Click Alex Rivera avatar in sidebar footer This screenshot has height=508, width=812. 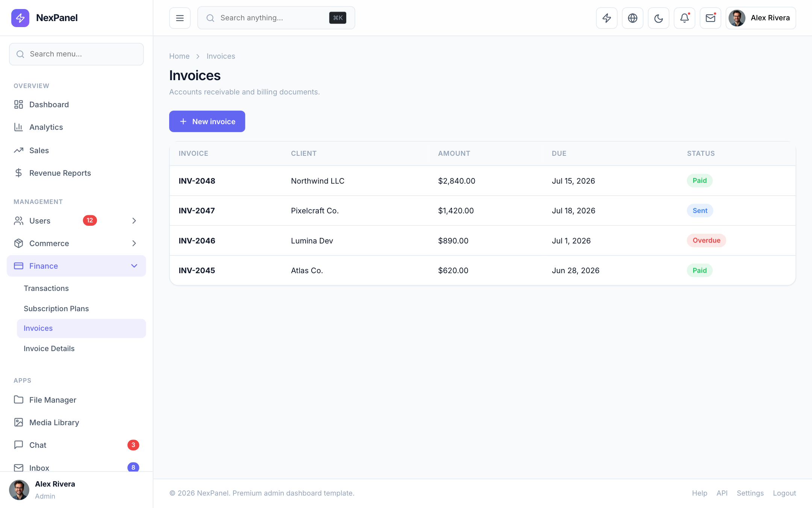click(x=19, y=490)
